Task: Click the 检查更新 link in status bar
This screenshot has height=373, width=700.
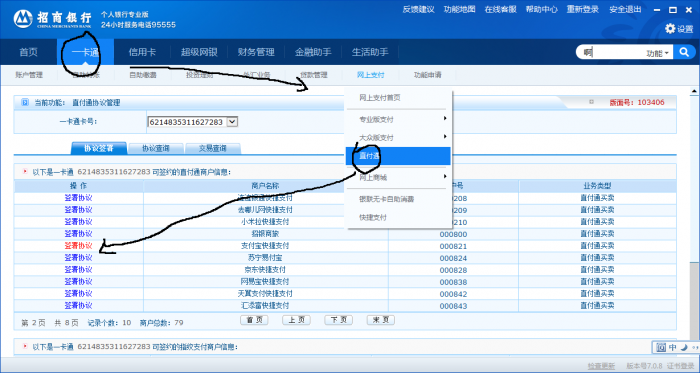Action: point(601,366)
